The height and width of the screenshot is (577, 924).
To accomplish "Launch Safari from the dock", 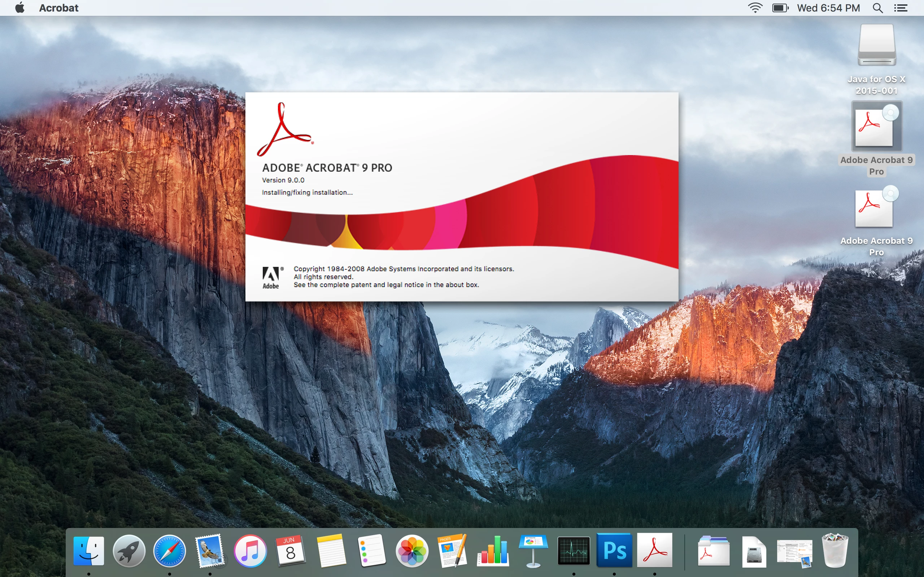I will pyautogui.click(x=170, y=551).
